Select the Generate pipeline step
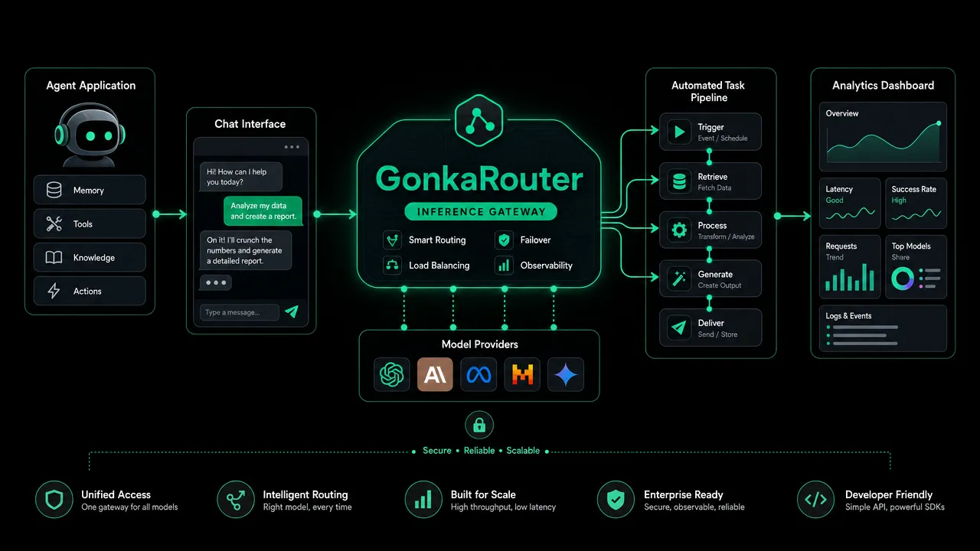Image resolution: width=980 pixels, height=551 pixels. 710,279
